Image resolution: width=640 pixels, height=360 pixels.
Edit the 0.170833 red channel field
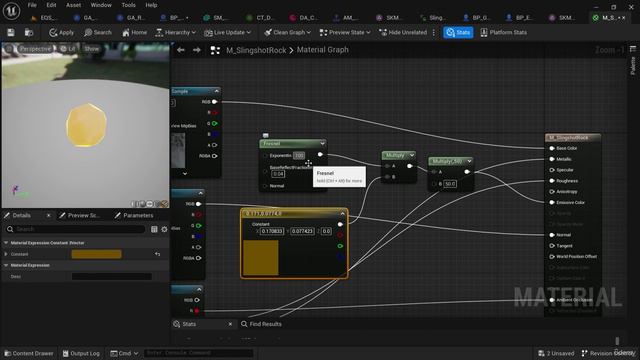tap(272, 231)
